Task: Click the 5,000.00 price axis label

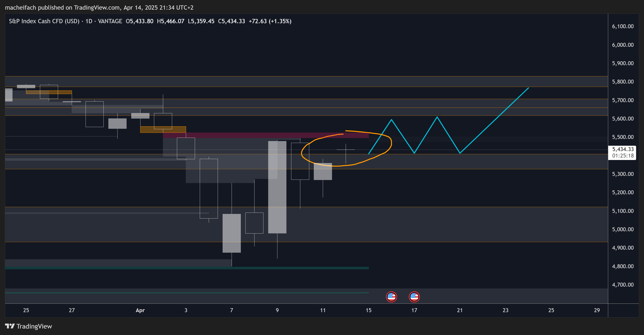Action: point(623,229)
